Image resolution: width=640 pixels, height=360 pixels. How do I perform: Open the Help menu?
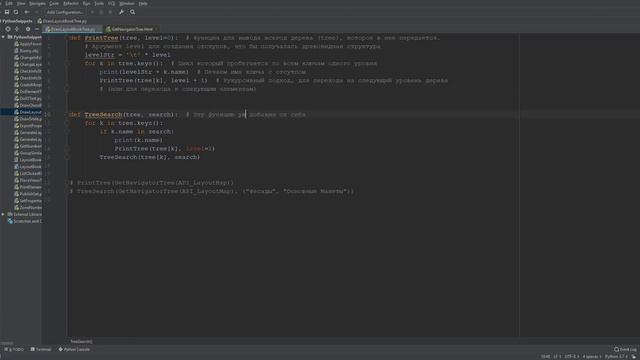point(143,4)
